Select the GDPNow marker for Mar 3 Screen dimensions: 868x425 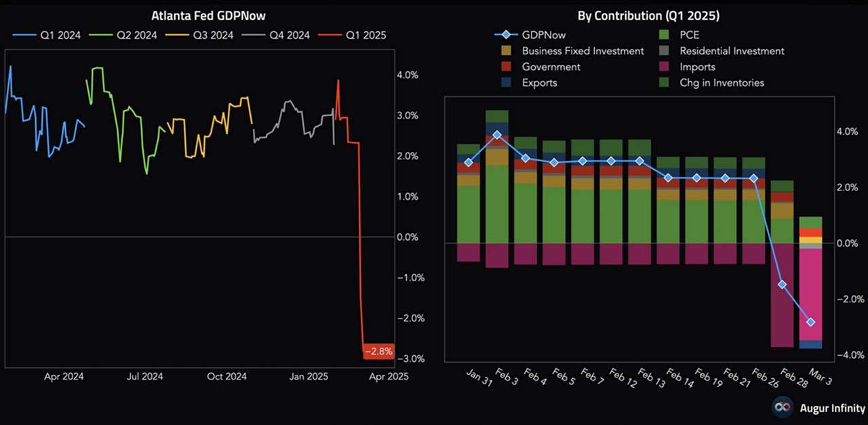tap(810, 322)
